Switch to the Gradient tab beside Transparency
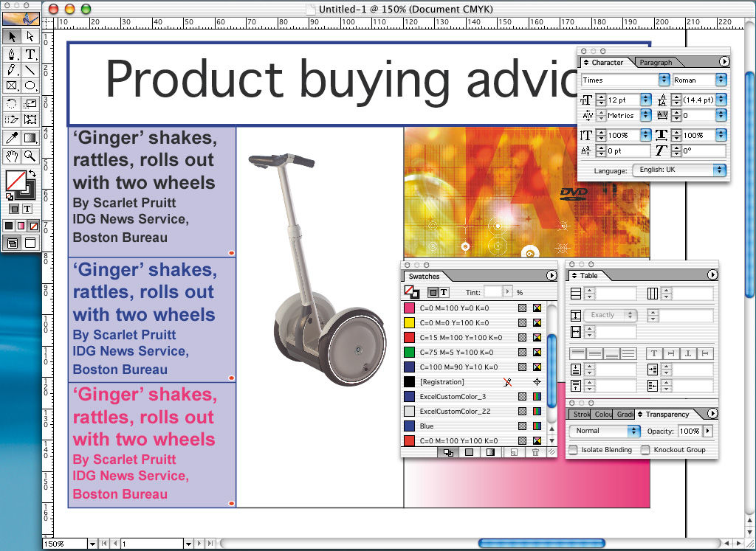The width and height of the screenshot is (756, 551). (625, 415)
